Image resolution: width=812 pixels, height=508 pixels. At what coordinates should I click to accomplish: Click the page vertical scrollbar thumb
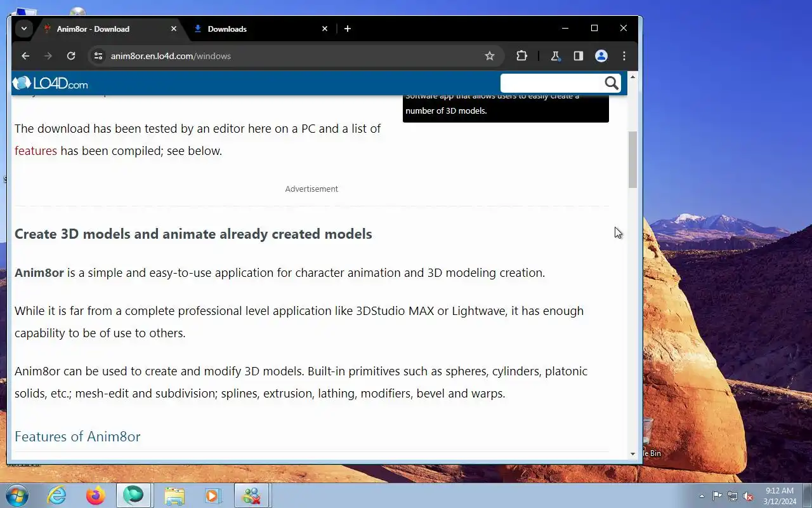point(632,159)
